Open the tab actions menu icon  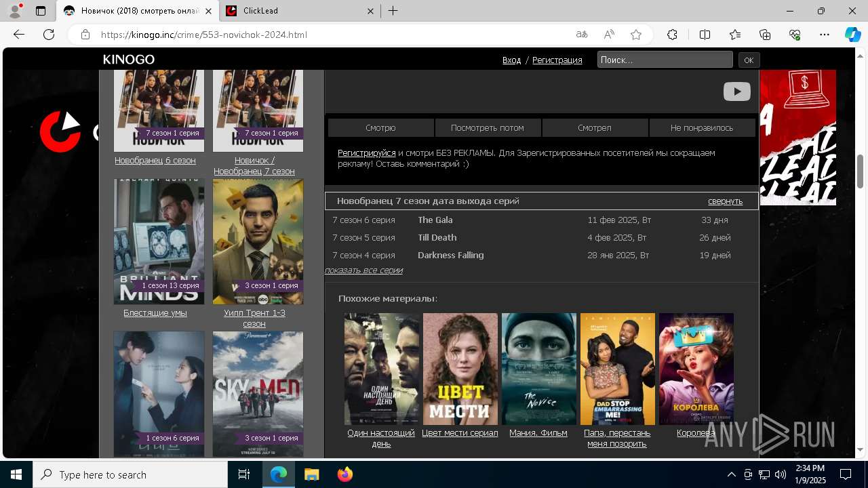[x=41, y=11]
